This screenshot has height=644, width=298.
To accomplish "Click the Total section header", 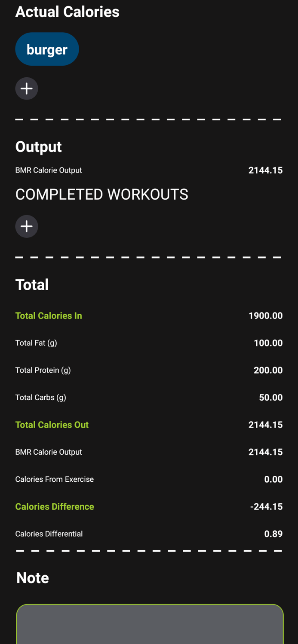I will pyautogui.click(x=32, y=284).
